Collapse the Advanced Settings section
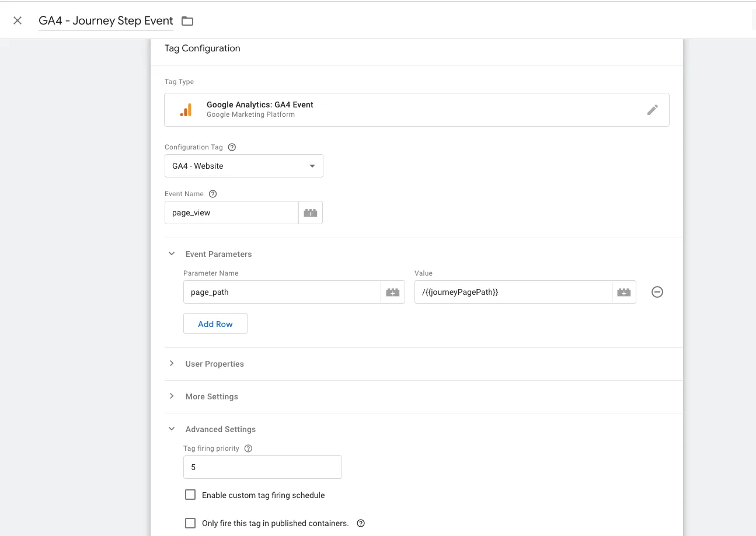 point(172,429)
